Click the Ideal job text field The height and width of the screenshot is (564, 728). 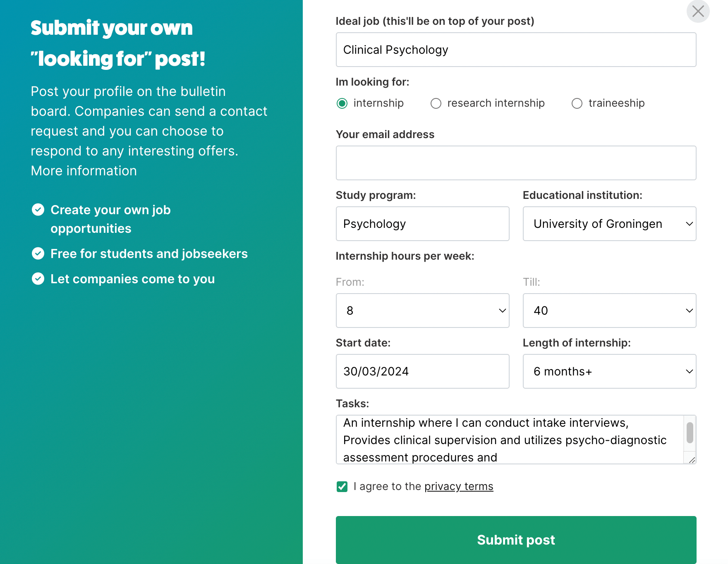(516, 50)
